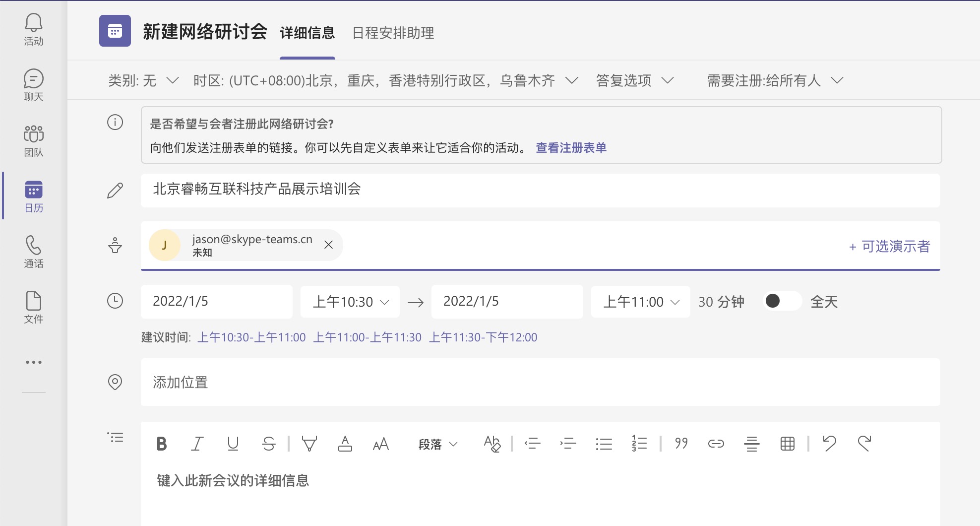Clear all formatting with the eraser icon
Screen dimensions: 980x526
pos(492,444)
